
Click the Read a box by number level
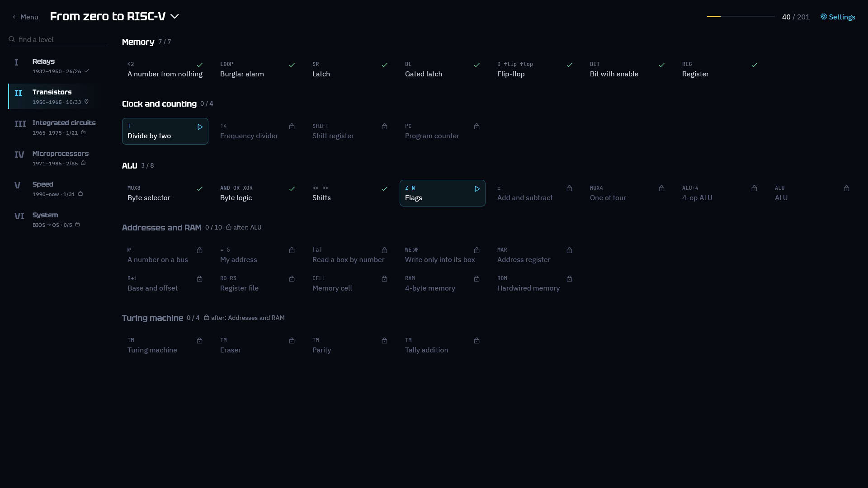(x=350, y=255)
